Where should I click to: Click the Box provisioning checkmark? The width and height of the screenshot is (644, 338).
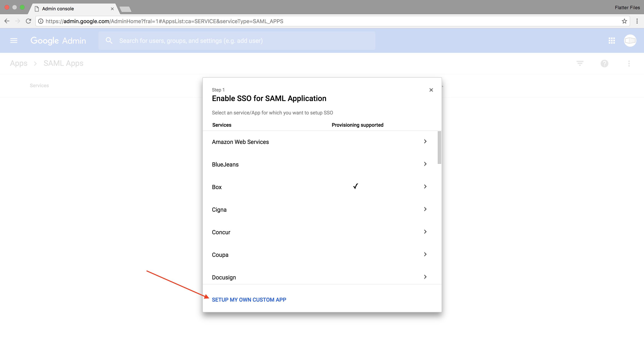pyautogui.click(x=356, y=186)
